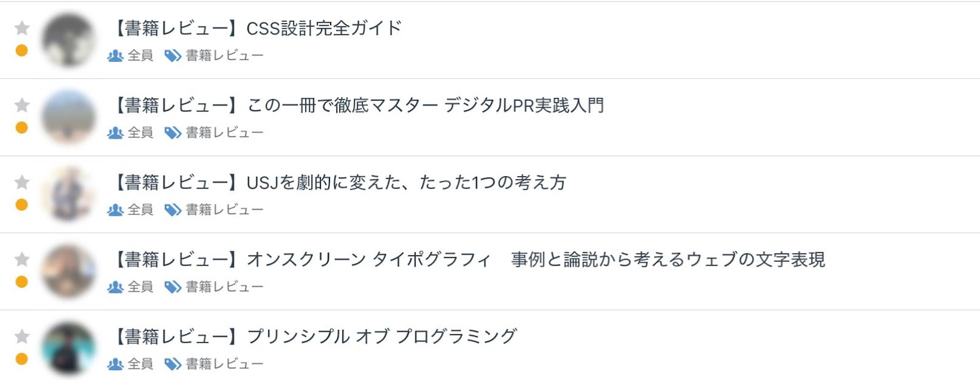Image resolution: width=980 pixels, height=385 pixels.
Task: Click author avatar of プリンシプル オブ プログラミング post
Action: tap(68, 348)
